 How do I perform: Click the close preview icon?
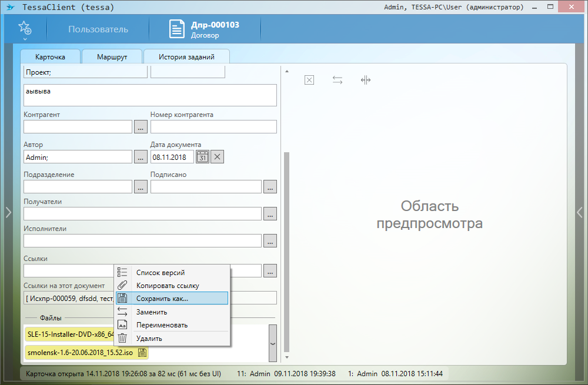(309, 80)
